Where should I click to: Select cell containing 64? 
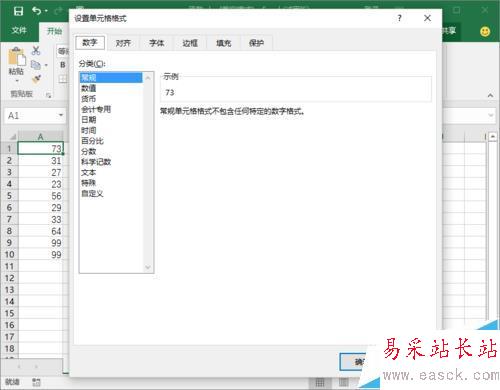40,231
